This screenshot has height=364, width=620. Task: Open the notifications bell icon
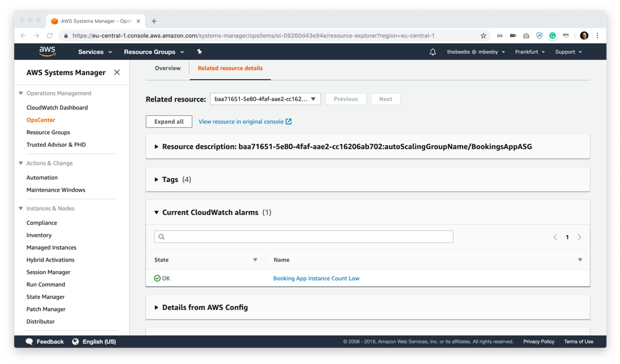(433, 52)
